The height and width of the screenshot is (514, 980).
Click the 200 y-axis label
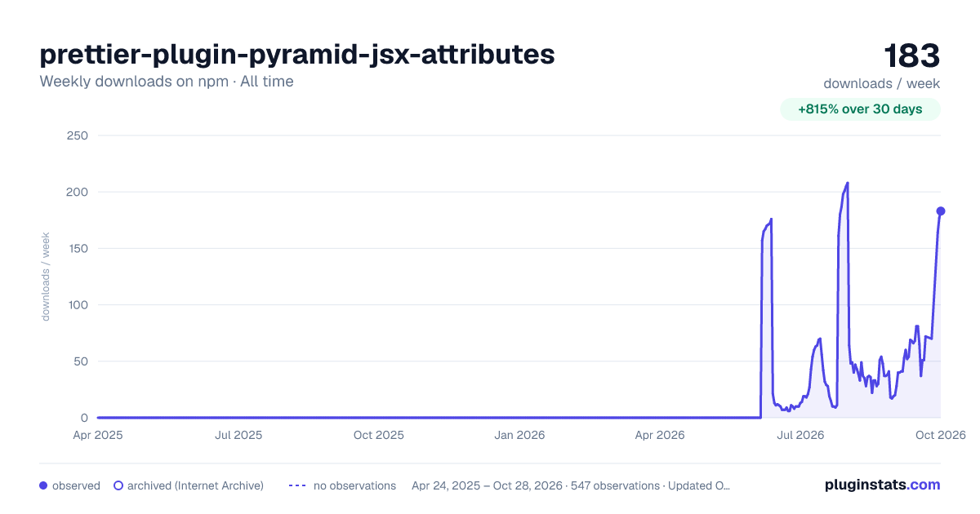(x=77, y=192)
